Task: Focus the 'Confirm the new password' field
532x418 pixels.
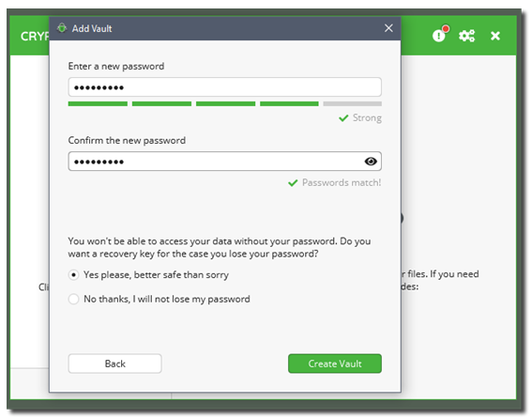Action: click(x=224, y=162)
